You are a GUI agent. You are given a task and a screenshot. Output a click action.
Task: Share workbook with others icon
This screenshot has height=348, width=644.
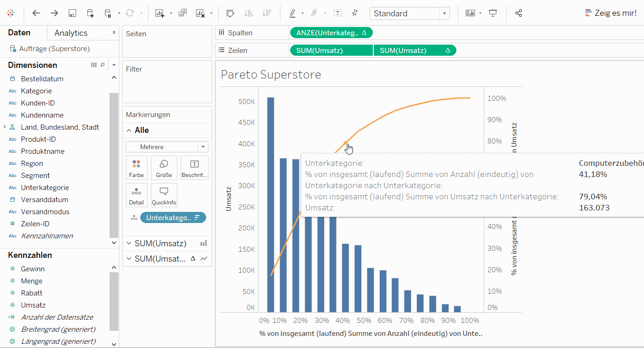[519, 13]
